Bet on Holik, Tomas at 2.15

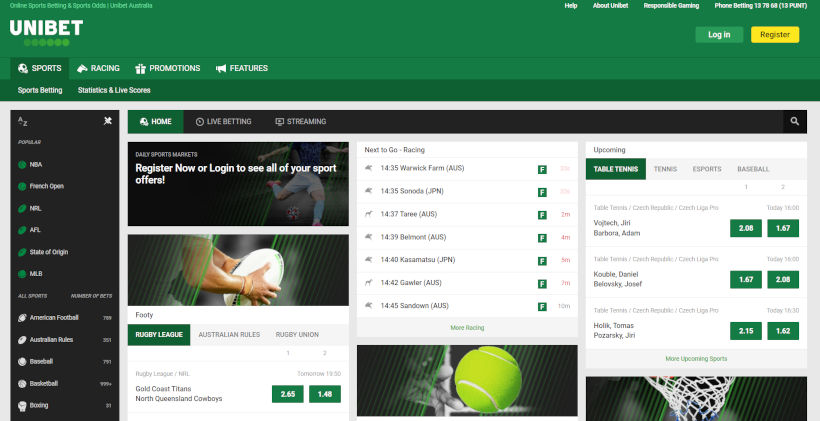746,331
